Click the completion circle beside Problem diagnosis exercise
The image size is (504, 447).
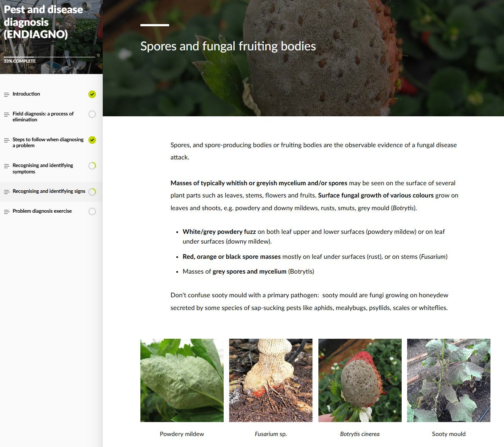pos(92,211)
